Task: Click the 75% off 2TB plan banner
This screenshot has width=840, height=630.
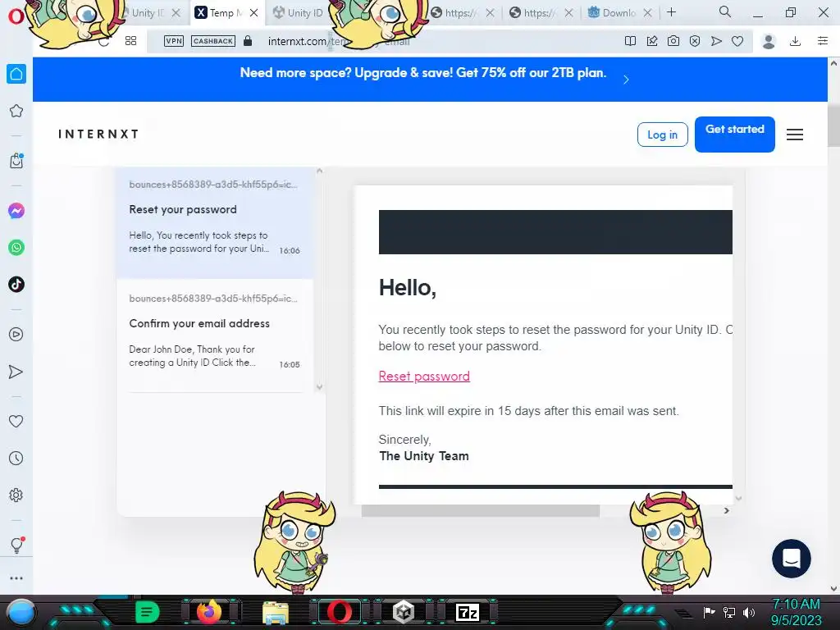Action: pos(423,73)
